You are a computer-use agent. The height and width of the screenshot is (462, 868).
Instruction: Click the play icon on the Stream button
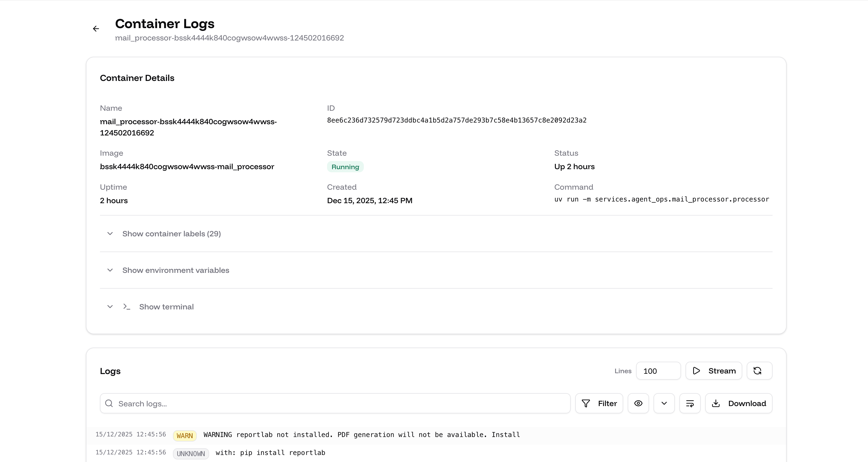(x=697, y=371)
